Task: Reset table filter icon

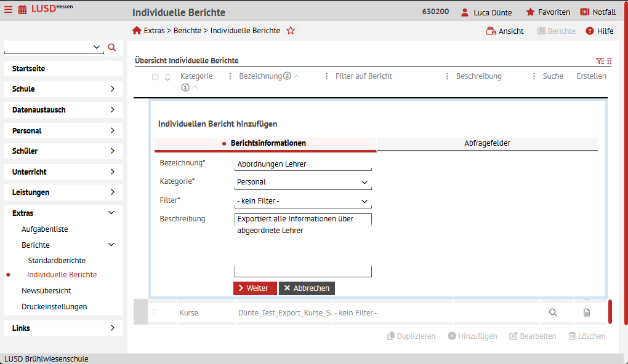Action: tap(600, 61)
